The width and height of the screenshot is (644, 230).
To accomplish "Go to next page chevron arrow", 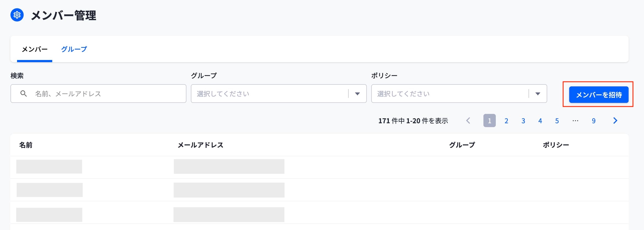I will (615, 121).
